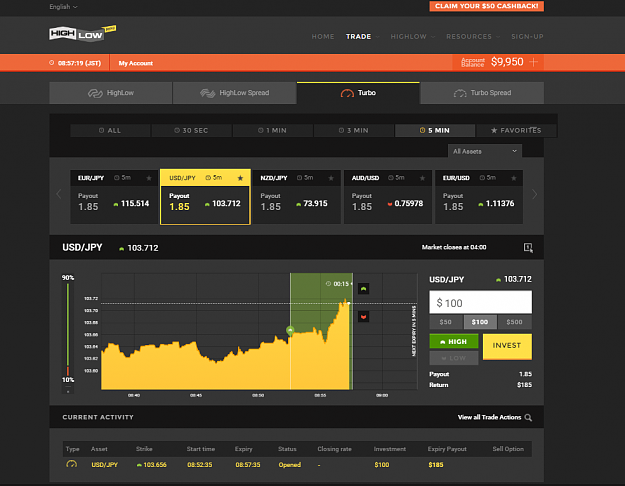Show FAVORITES assets
Viewport: 625px width, 486px height.
tap(516, 130)
